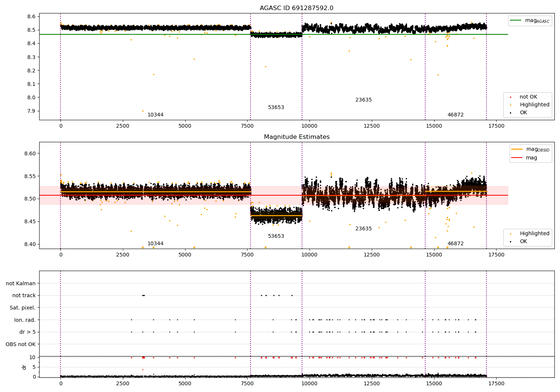The height and width of the screenshot is (392, 560).
Task: Click observation label 10344 in the top plot
Action: click(155, 115)
